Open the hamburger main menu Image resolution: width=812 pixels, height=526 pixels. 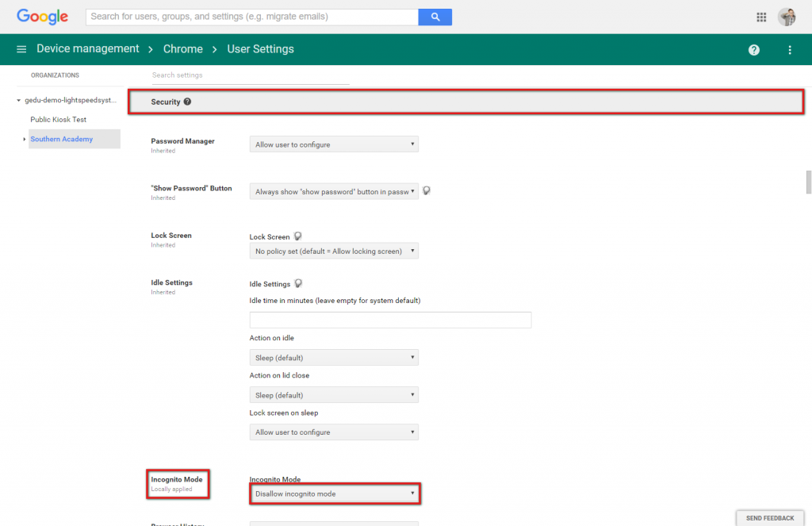(21, 49)
